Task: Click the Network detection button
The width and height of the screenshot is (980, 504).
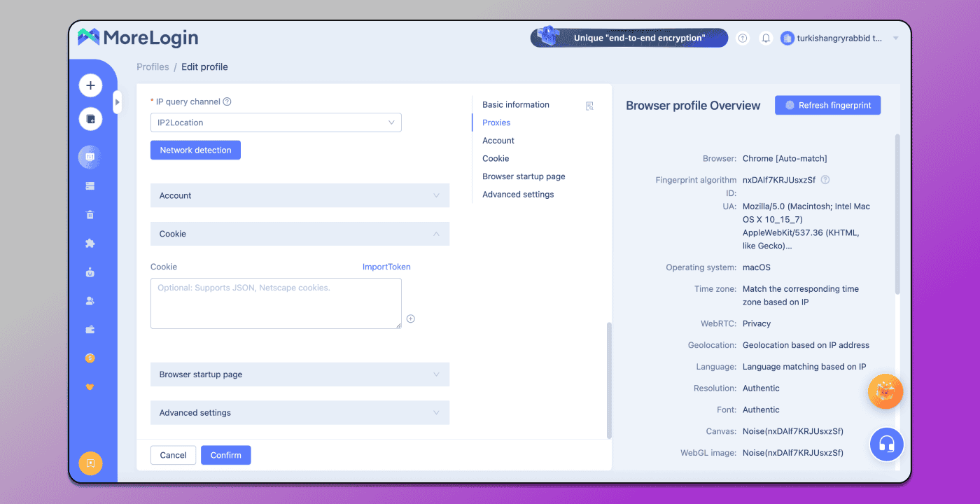Action: pyautogui.click(x=195, y=150)
